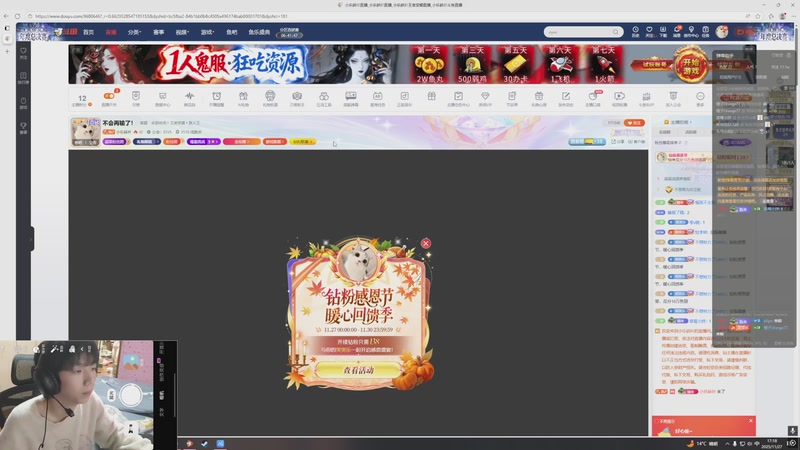Open the waveform icon in the streamer toolbar
This screenshot has width=800, height=450.
pyautogui.click(x=189, y=98)
